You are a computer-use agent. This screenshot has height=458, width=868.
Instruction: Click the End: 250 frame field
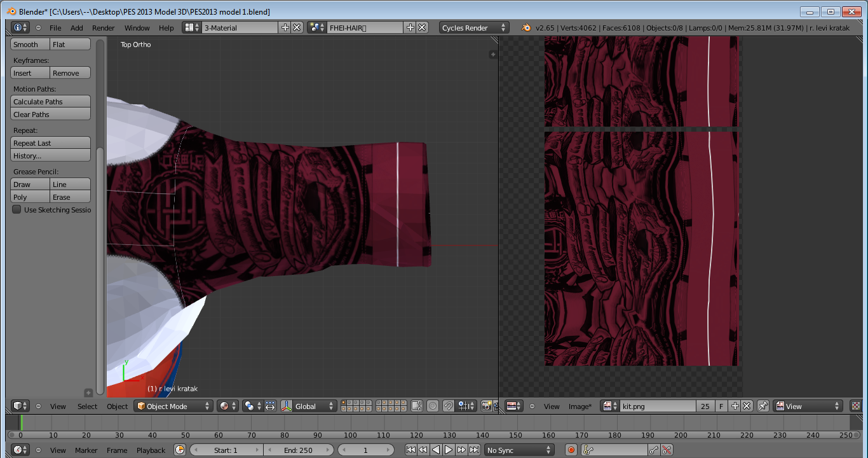[x=298, y=450]
